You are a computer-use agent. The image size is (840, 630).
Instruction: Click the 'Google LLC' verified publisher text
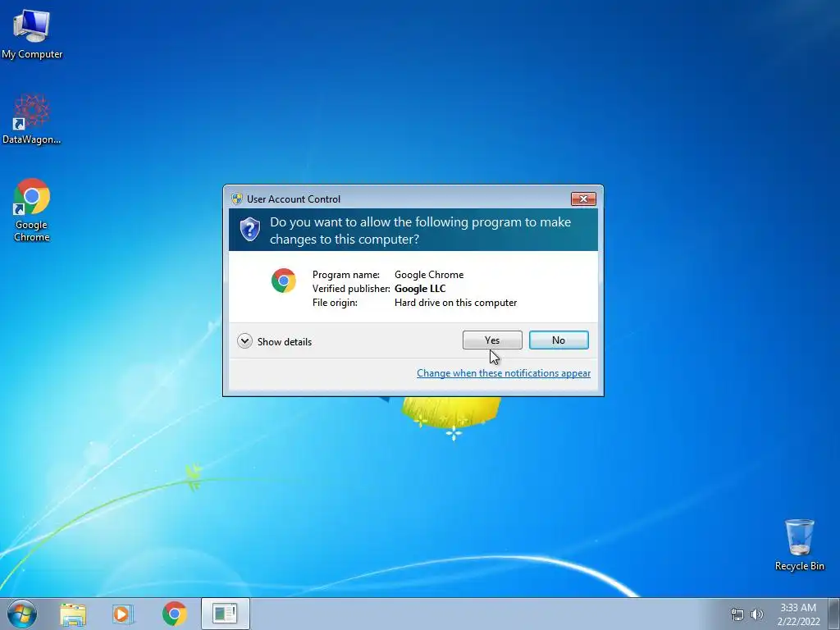coord(420,288)
